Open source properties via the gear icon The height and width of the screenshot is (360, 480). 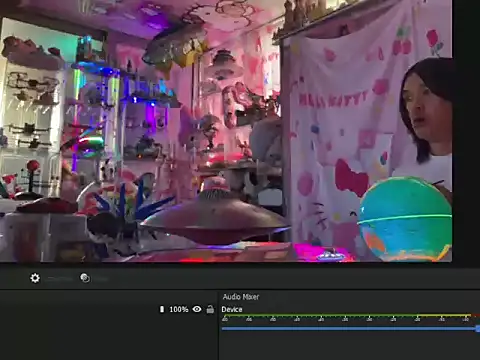[35, 278]
